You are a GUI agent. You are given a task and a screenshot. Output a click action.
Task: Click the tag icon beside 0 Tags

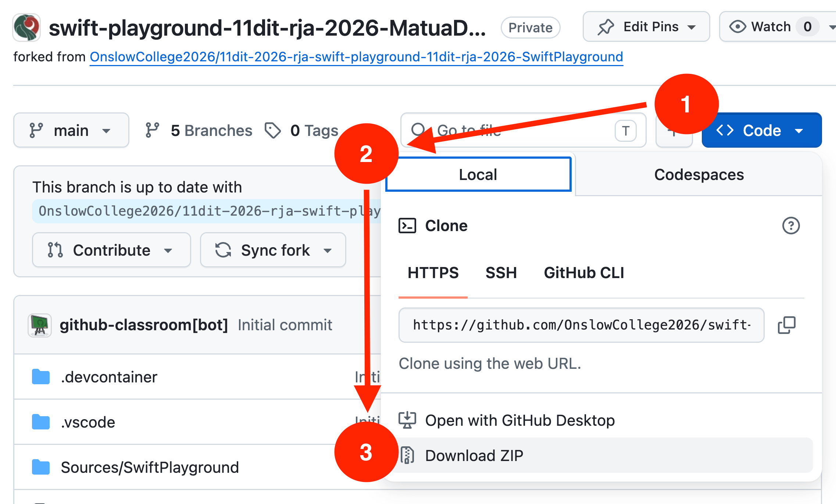click(x=273, y=130)
